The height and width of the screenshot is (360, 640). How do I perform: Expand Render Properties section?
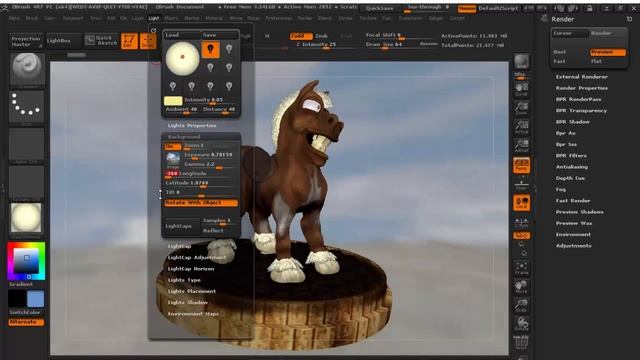[582, 88]
